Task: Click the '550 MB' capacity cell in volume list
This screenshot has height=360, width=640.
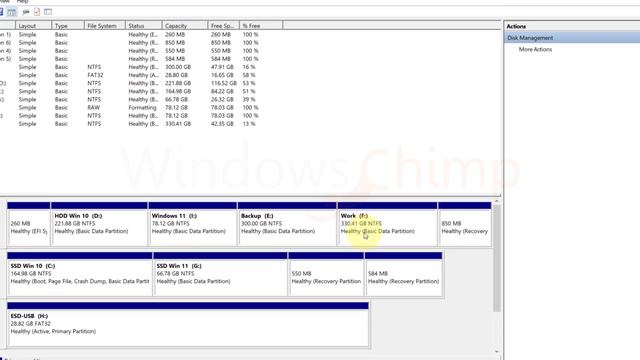Action: (x=175, y=51)
